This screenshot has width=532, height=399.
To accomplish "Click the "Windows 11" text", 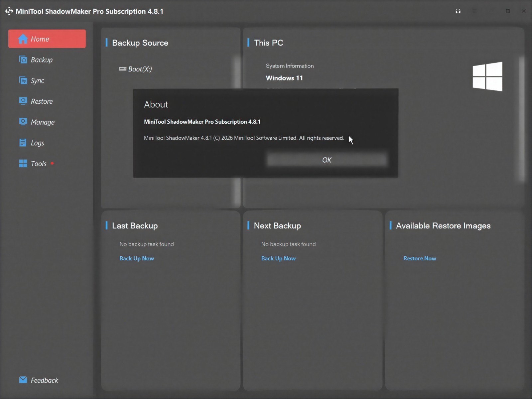I will pos(284,78).
